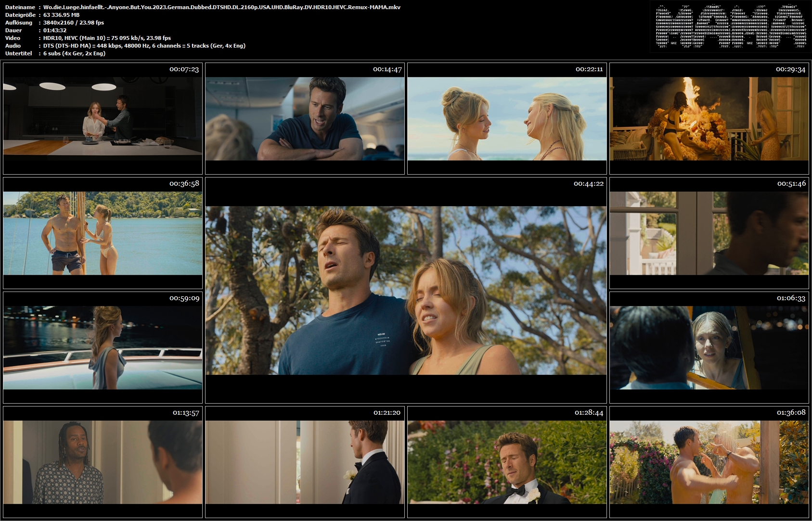
Task: Click the 01:21:20 timestamp text
Action: point(387,413)
